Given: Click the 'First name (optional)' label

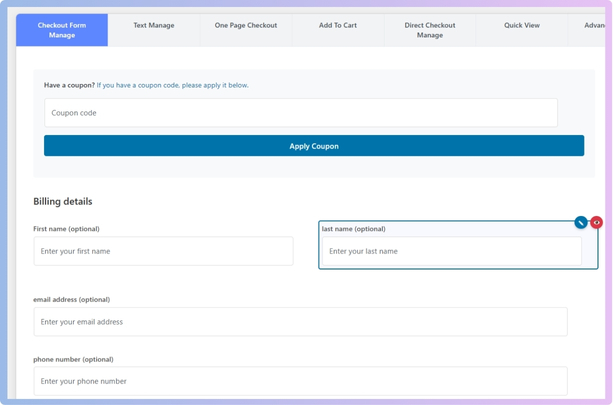Looking at the screenshot, I should click(66, 229).
